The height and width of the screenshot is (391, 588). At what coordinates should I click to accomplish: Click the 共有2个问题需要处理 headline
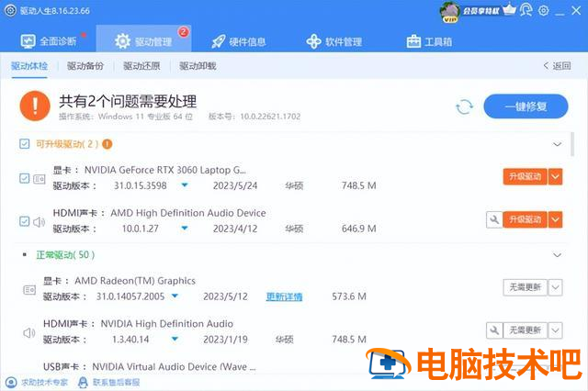coord(128,102)
